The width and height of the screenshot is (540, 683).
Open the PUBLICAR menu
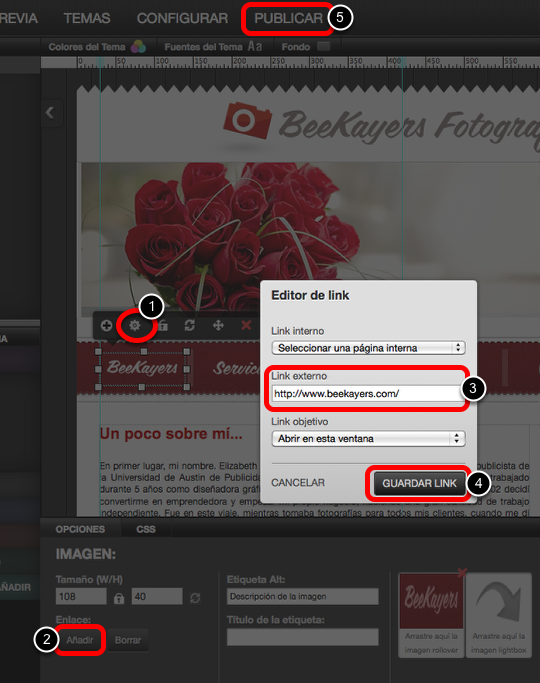[x=288, y=18]
